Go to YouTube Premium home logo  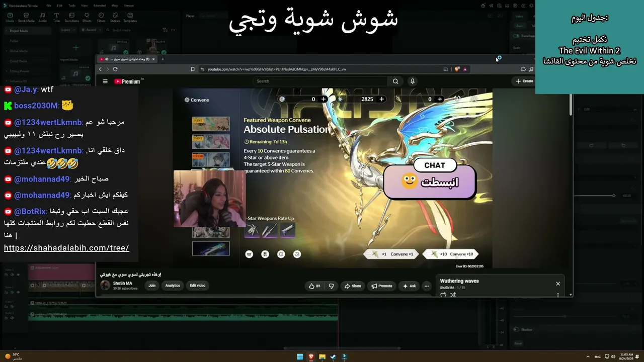tap(127, 81)
